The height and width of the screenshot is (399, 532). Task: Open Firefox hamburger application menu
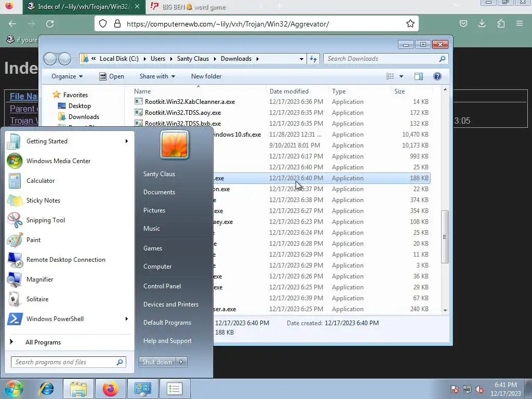tap(520, 24)
